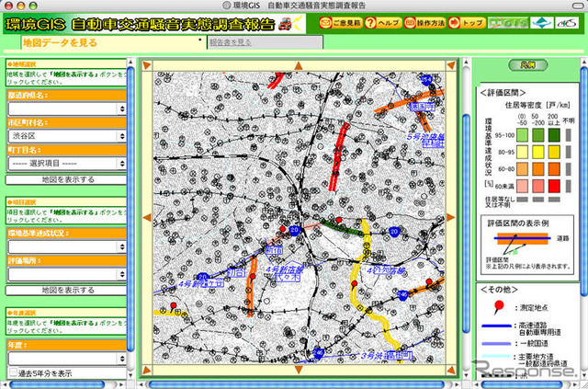
Task: Select light yellow 80-95 (0)-50 legend swatch
Action: [x=522, y=152]
